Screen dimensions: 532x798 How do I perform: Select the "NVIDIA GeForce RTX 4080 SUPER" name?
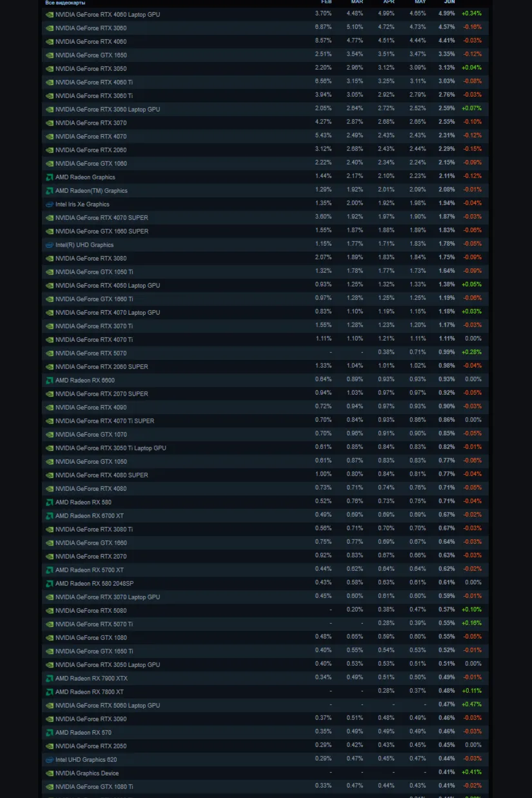102,475
